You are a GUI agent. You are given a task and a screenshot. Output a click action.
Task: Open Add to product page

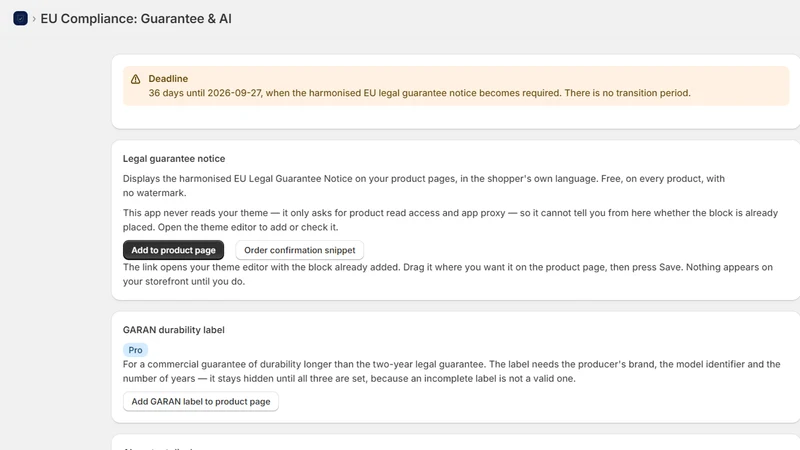[x=173, y=250]
